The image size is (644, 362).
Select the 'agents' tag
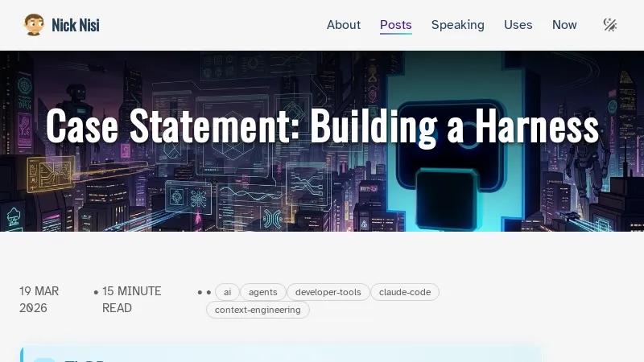[x=262, y=292]
